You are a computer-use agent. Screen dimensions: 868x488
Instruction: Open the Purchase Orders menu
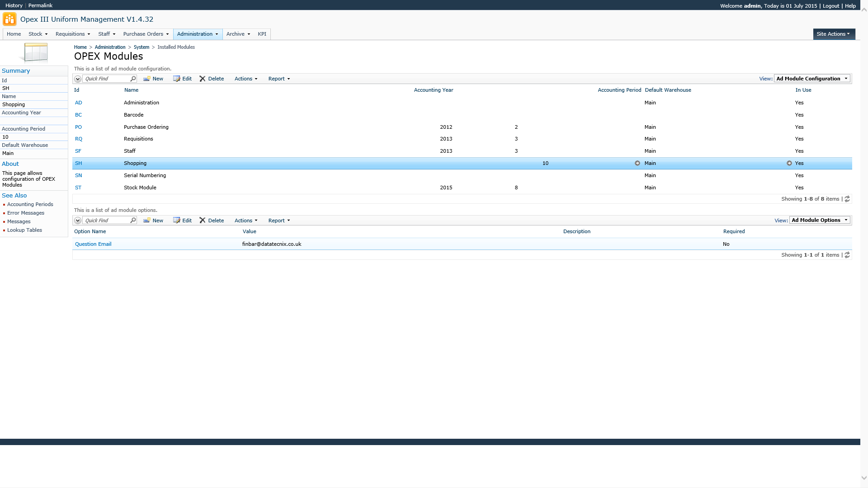pyautogui.click(x=146, y=34)
